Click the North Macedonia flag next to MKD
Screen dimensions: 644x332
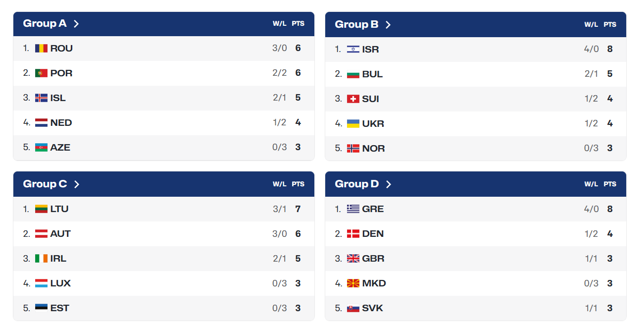pos(353,283)
